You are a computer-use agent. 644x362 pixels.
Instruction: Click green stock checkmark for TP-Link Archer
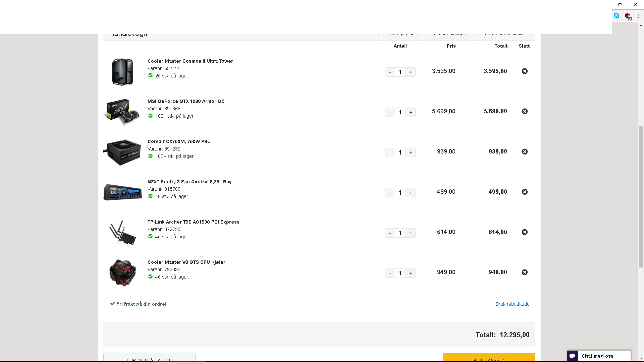(x=150, y=236)
